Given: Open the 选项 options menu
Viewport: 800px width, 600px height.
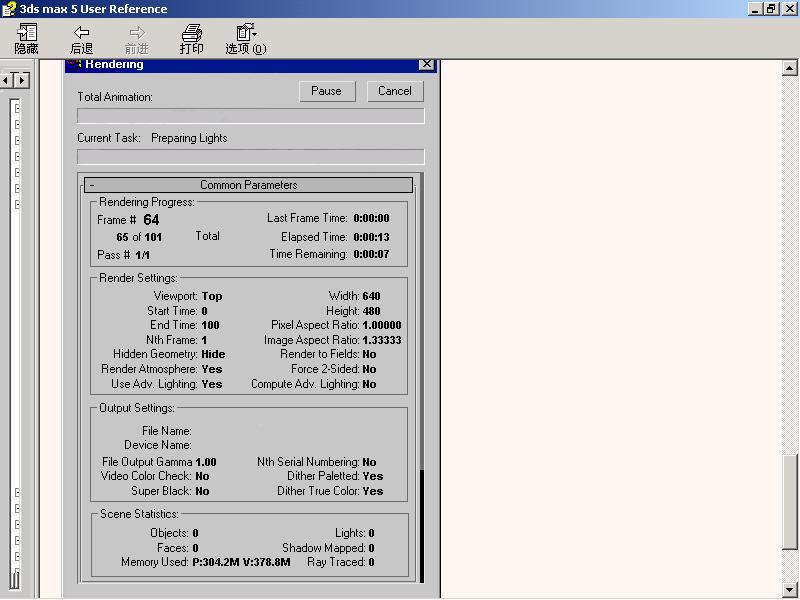Looking at the screenshot, I should pos(246,39).
